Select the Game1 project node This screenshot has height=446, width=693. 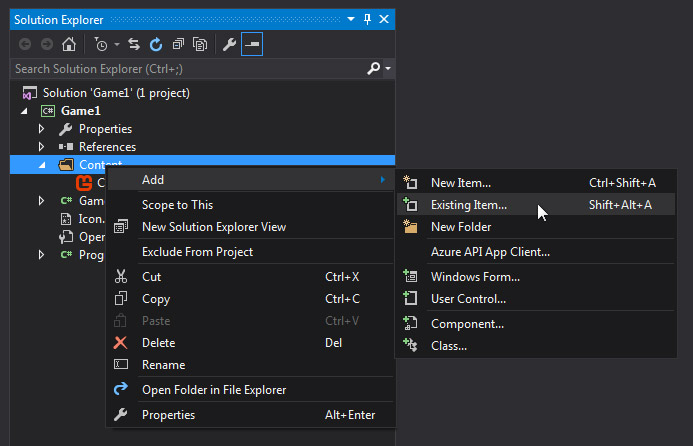(81, 111)
